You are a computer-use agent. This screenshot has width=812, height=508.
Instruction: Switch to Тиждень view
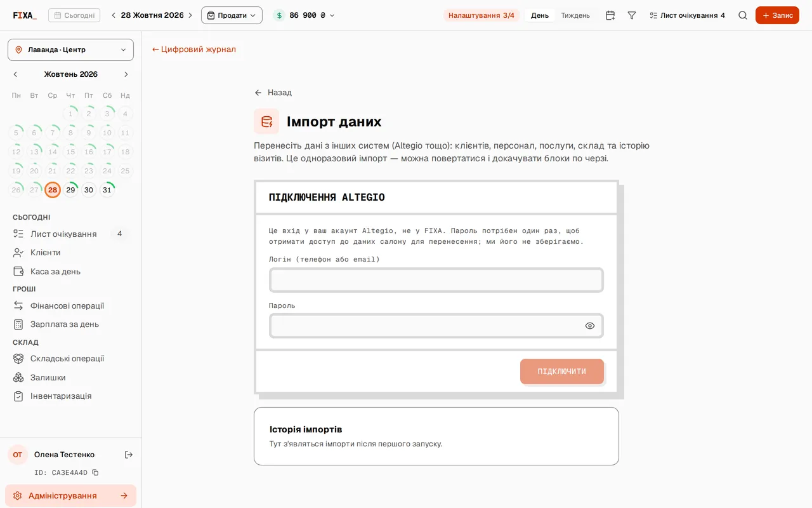pyautogui.click(x=575, y=15)
